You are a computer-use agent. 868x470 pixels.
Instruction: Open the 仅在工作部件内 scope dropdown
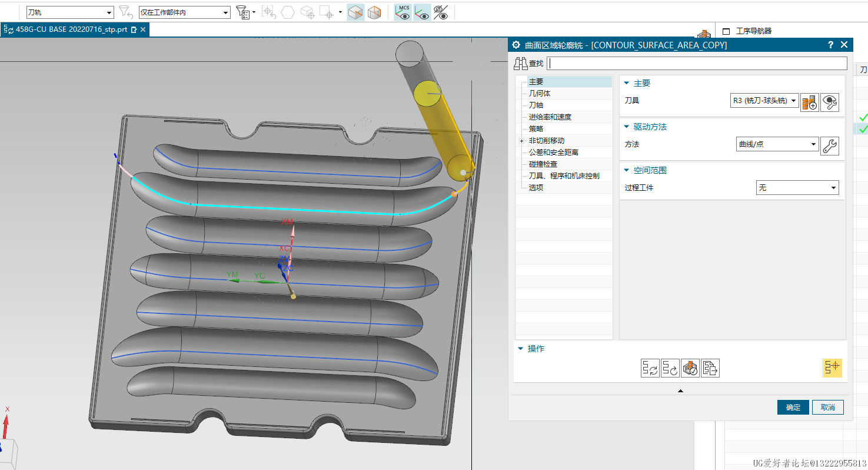tap(184, 12)
